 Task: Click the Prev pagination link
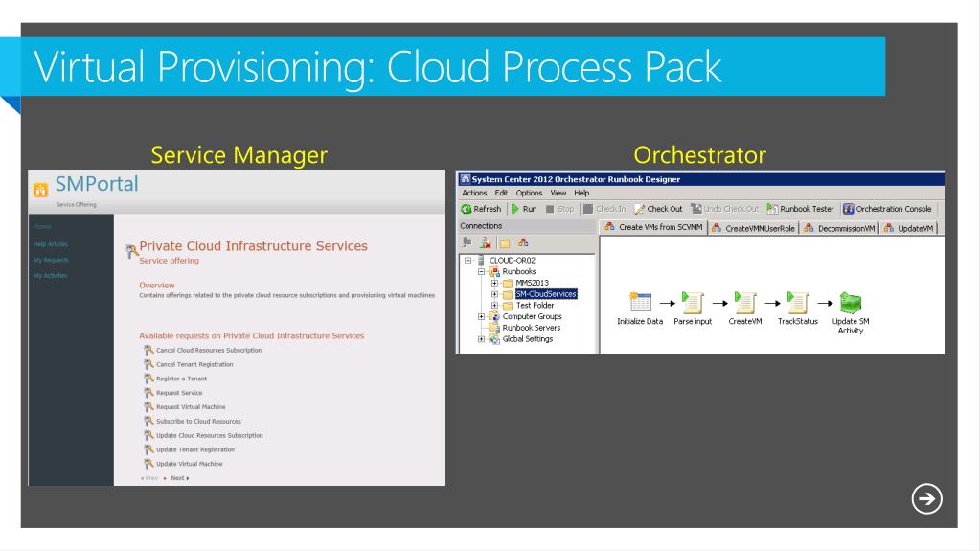150,478
